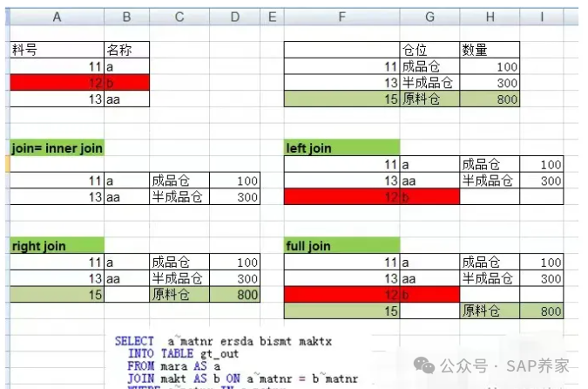Click 原料仓 cell in right join table

[179, 295]
